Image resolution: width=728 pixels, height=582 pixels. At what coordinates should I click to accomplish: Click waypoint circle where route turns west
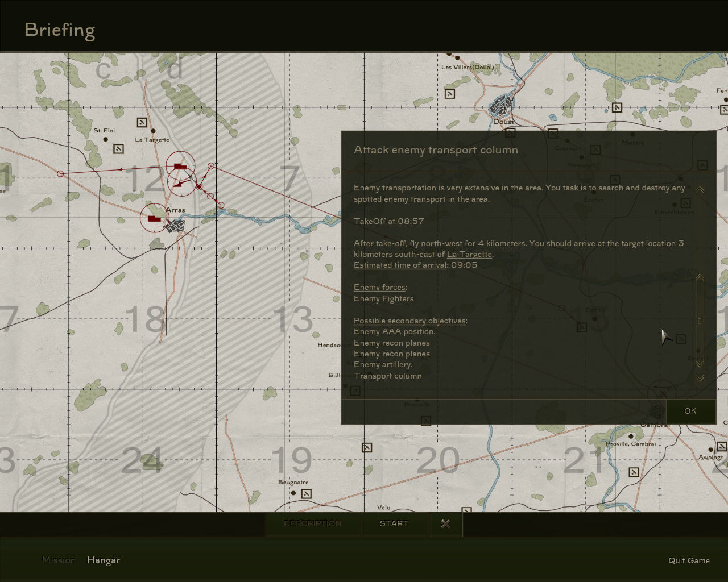211,166
